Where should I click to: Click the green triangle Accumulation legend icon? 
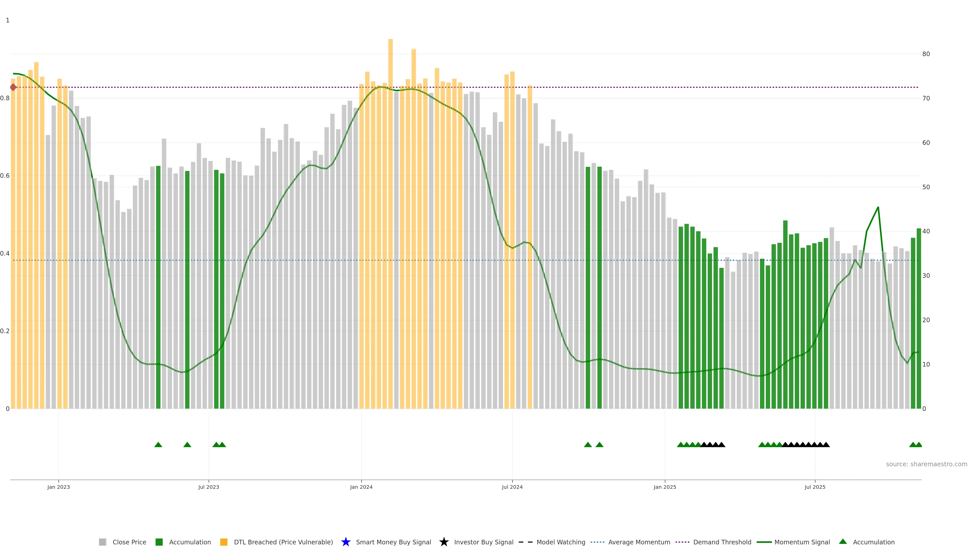click(x=843, y=542)
